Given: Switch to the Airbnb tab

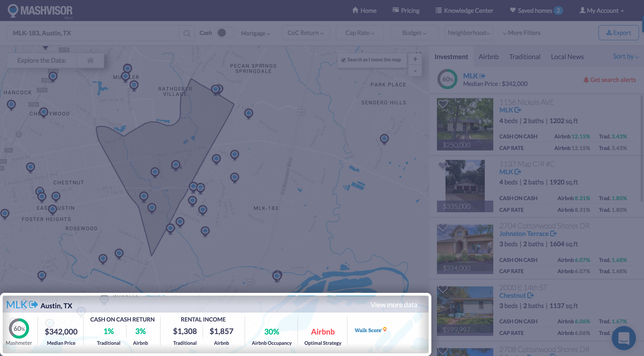Looking at the screenshot, I should 489,57.
